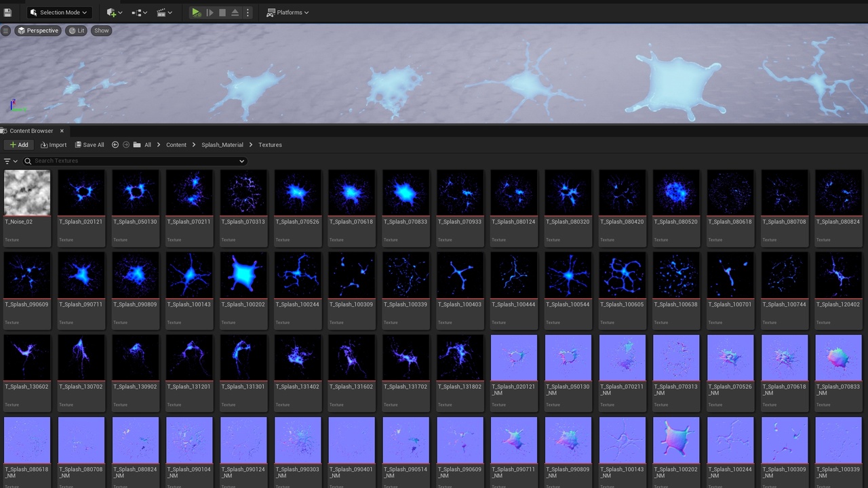This screenshot has width=868, height=488.
Task: Navigate to Splash_Material folder breadcrumb
Action: pos(222,144)
